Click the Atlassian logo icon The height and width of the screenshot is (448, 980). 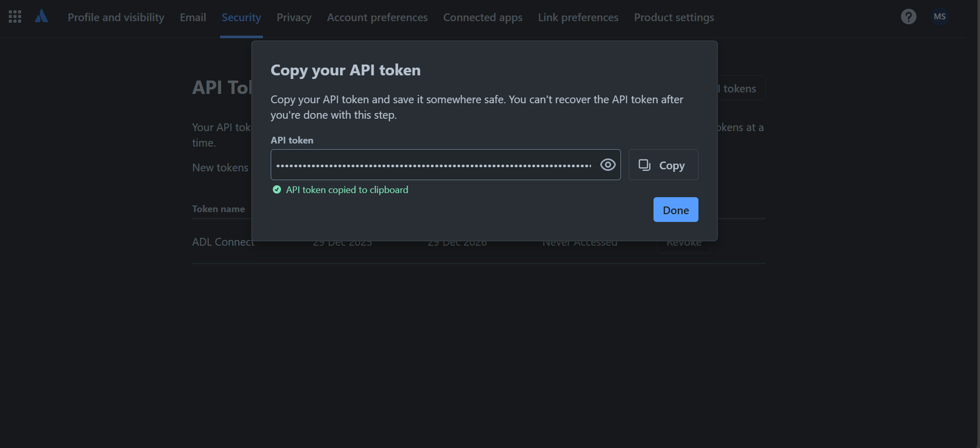point(41,17)
